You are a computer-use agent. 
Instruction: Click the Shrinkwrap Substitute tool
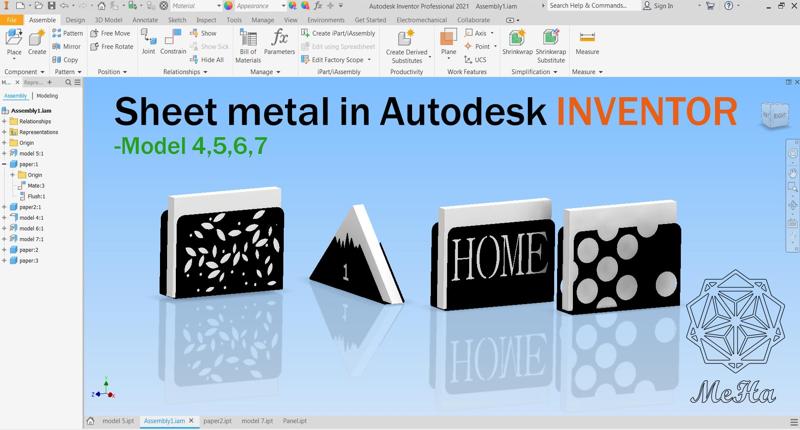[551, 46]
